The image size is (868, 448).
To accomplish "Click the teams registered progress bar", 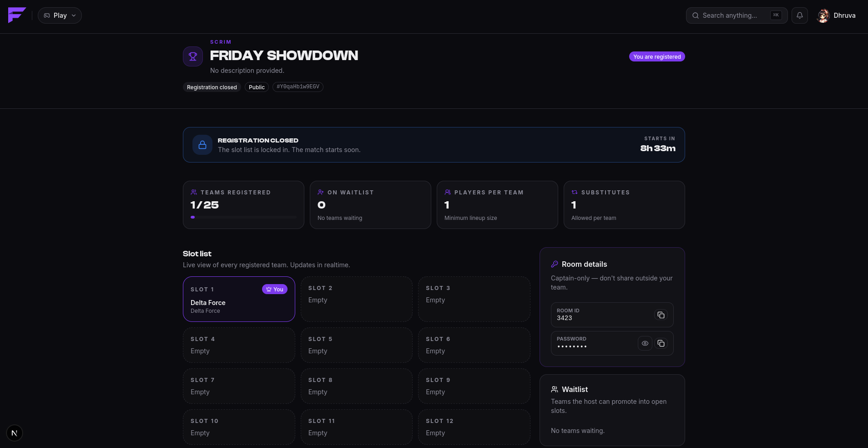I will [x=243, y=217].
